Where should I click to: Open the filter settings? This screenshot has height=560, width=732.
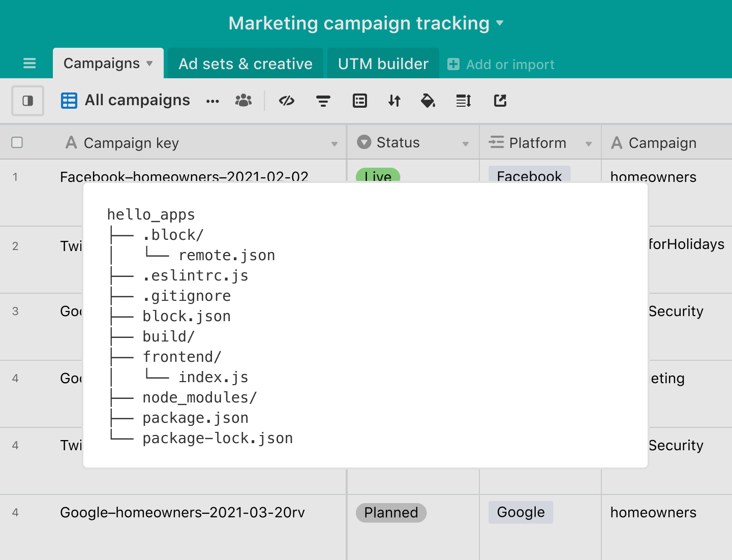323,101
